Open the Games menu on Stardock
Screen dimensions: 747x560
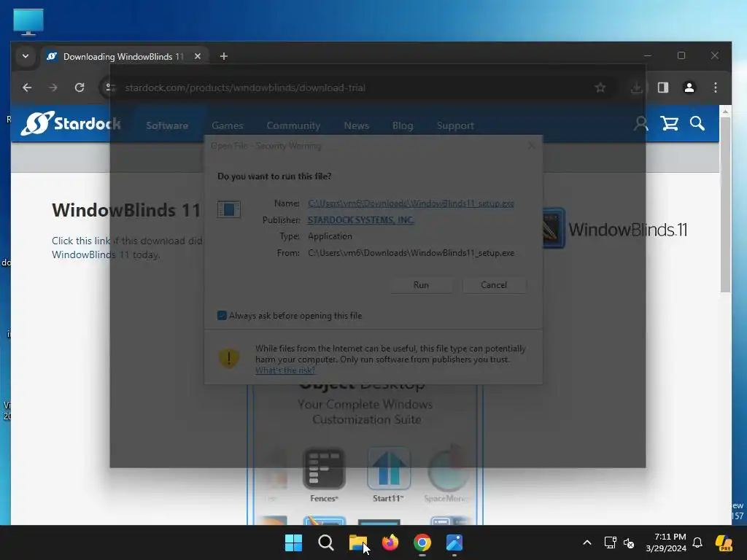[x=228, y=125]
